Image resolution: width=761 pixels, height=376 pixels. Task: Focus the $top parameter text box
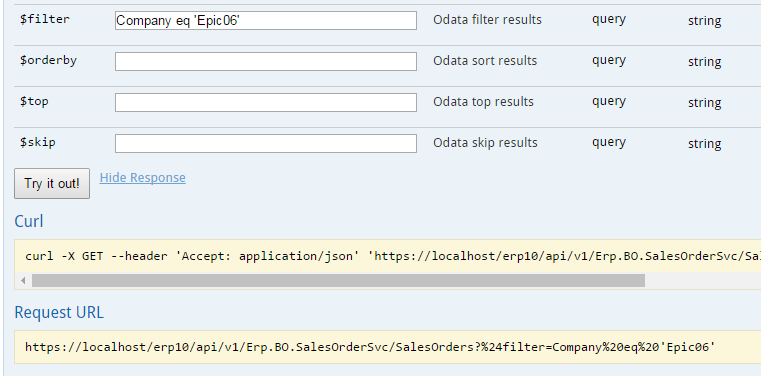point(265,102)
